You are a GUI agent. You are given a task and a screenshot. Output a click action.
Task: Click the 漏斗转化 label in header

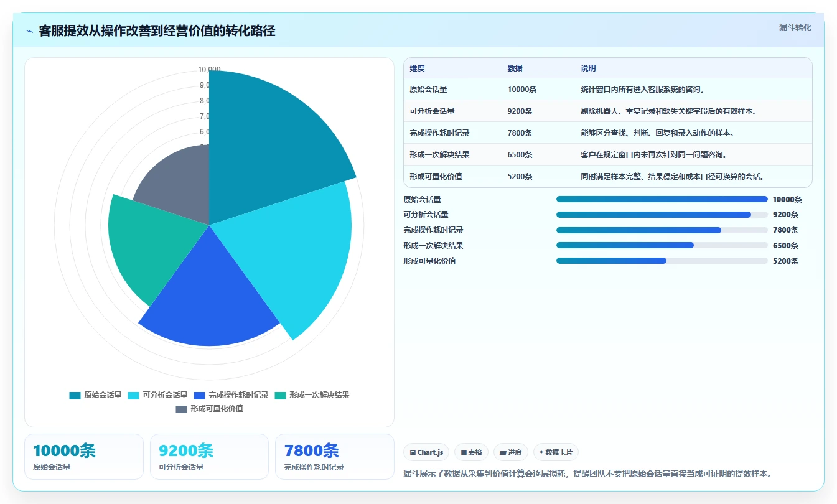pyautogui.click(x=795, y=27)
